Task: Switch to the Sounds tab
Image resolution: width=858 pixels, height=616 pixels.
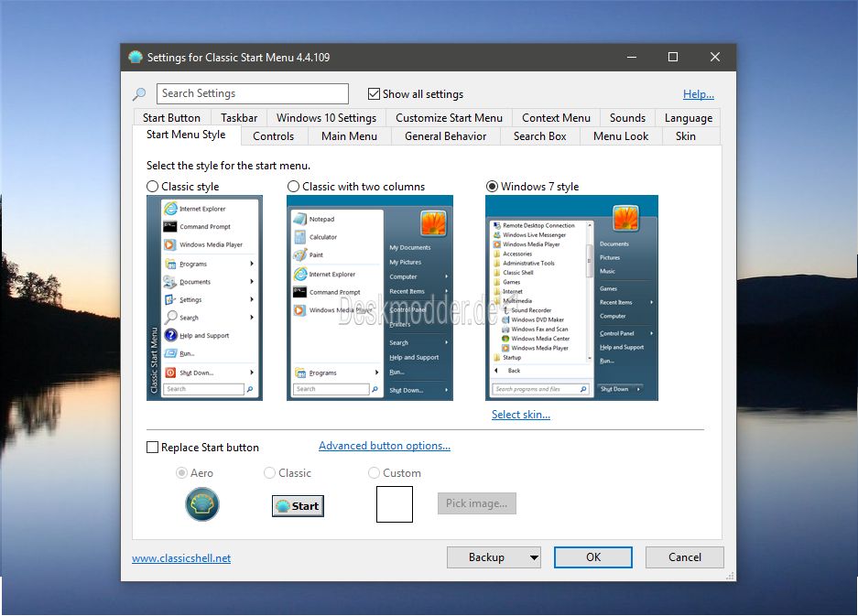Action: [x=627, y=118]
